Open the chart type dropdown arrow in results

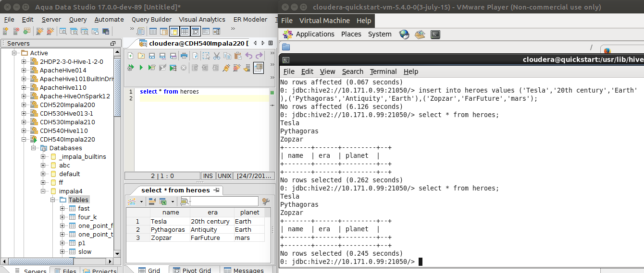[x=141, y=202]
